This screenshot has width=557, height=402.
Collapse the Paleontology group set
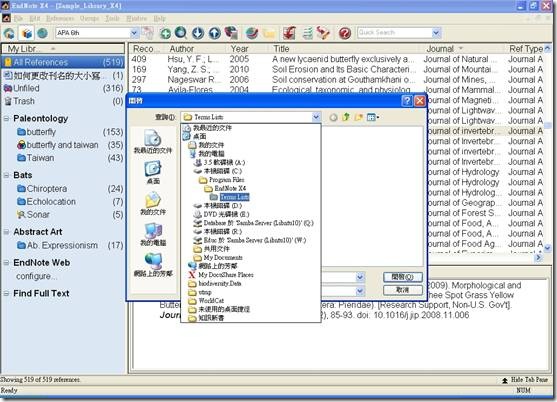[x=6, y=119]
